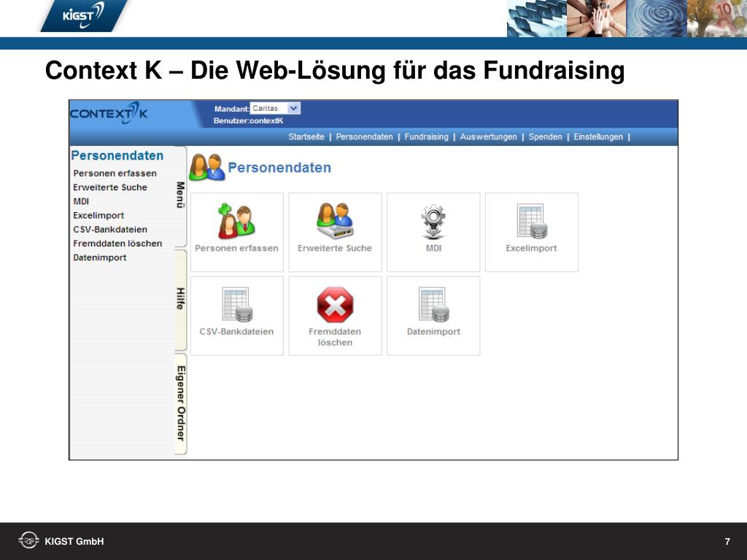The height and width of the screenshot is (560, 747).
Task: Open Personendaten in top navigation bar
Action: 365,136
